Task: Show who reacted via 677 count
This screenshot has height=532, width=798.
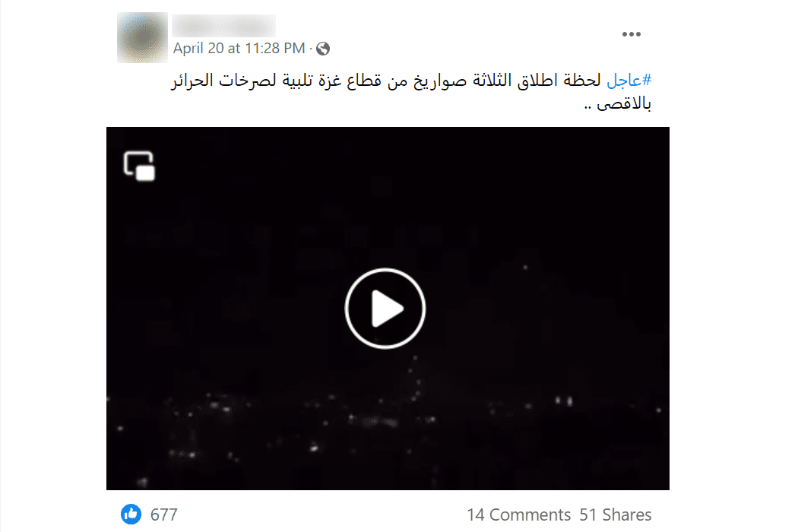Action: click(164, 515)
